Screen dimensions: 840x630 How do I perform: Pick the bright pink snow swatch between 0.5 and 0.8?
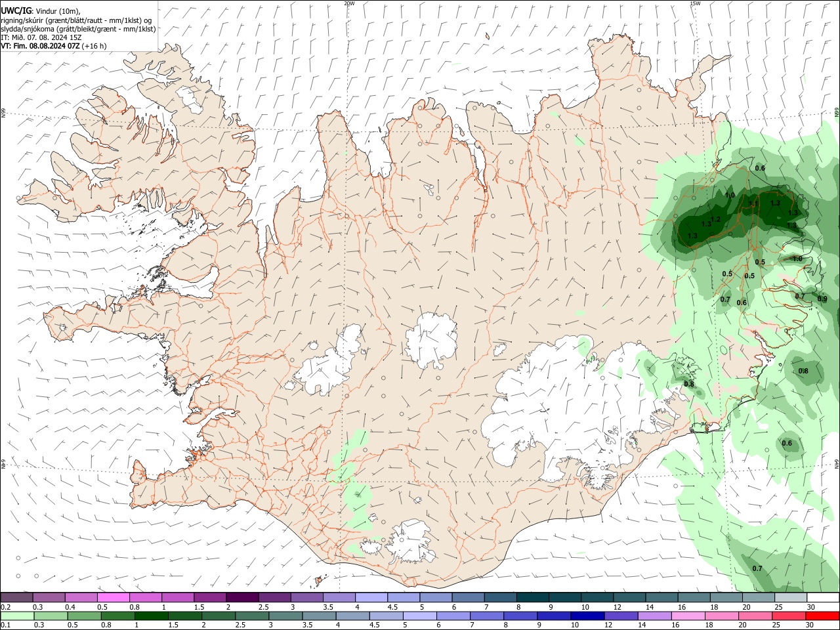[114, 597]
